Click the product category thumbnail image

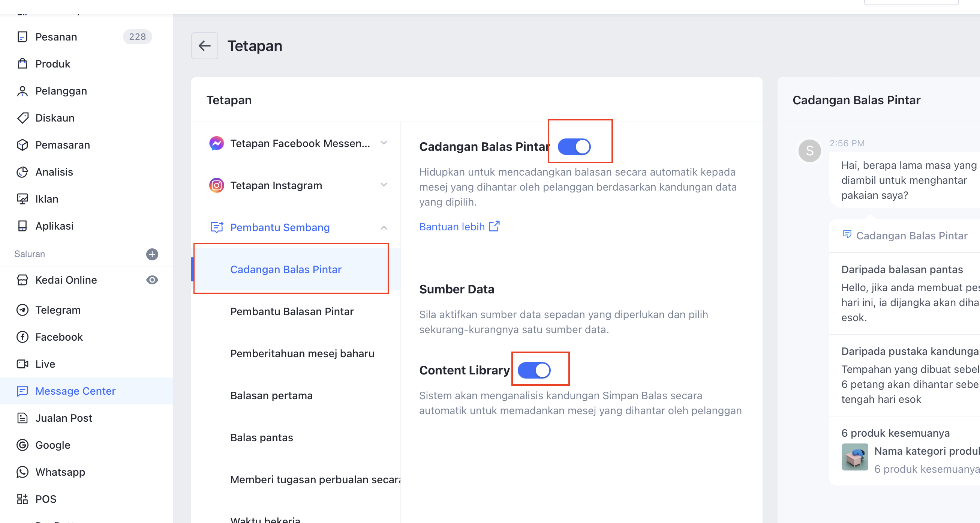point(855,457)
